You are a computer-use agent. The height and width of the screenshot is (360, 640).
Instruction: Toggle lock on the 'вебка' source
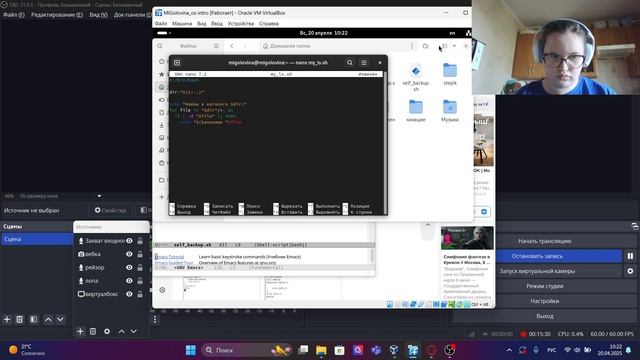(x=140, y=254)
